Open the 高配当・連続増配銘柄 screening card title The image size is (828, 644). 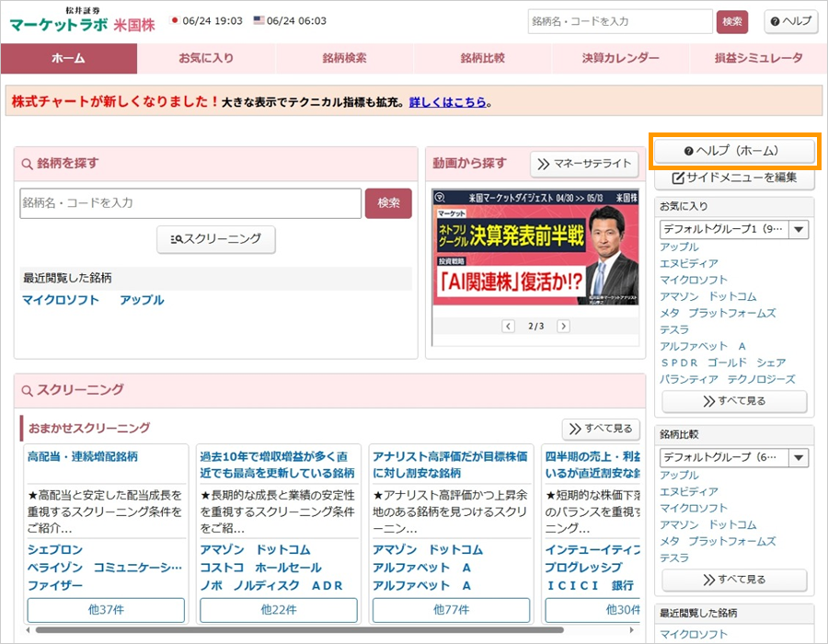(83, 456)
